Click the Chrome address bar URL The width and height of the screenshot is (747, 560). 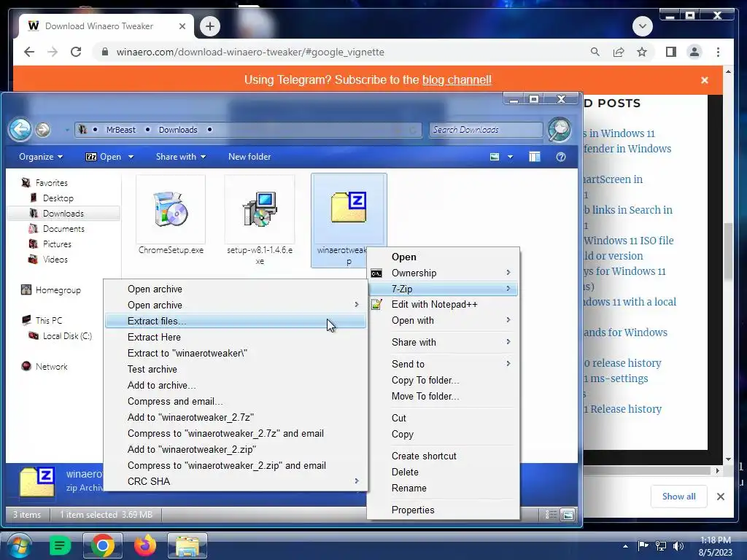250,52
